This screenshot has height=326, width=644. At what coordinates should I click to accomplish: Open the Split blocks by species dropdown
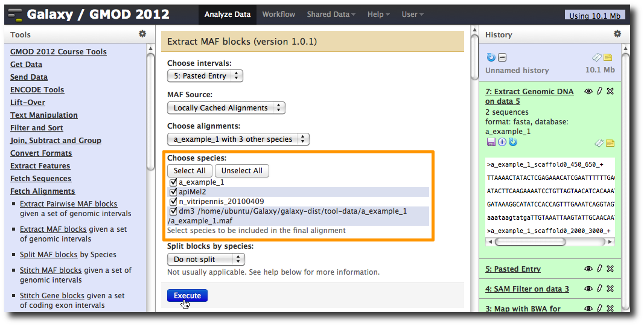(x=206, y=260)
